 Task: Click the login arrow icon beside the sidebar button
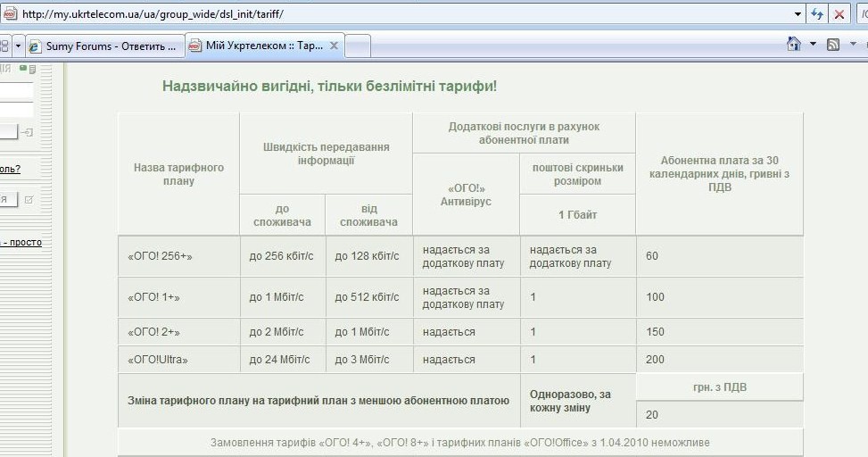[28, 132]
